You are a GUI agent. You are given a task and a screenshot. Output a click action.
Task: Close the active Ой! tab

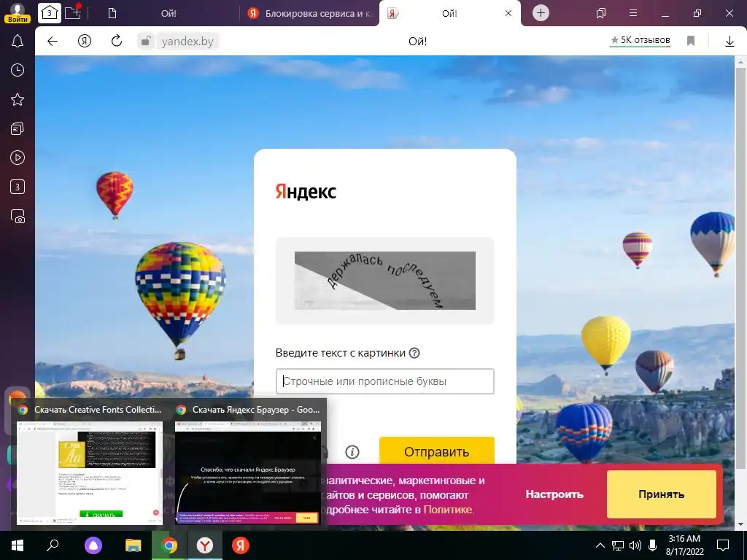click(508, 13)
